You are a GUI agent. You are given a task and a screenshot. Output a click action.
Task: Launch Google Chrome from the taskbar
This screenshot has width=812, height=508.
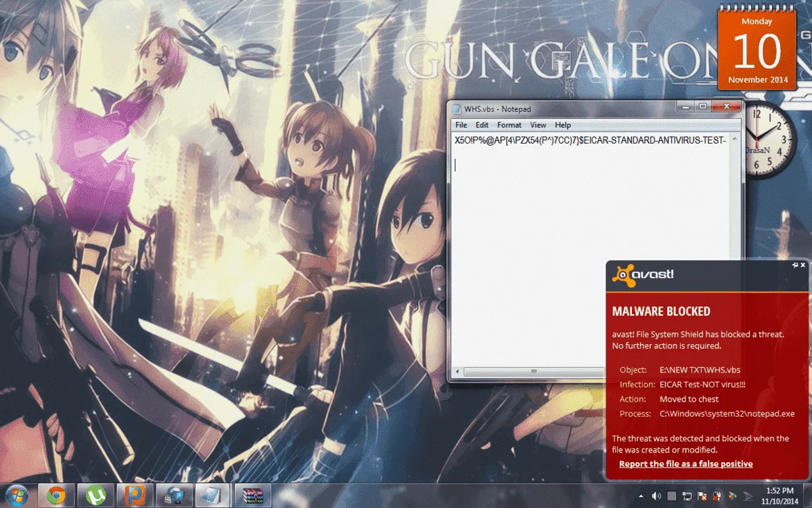click(x=56, y=495)
